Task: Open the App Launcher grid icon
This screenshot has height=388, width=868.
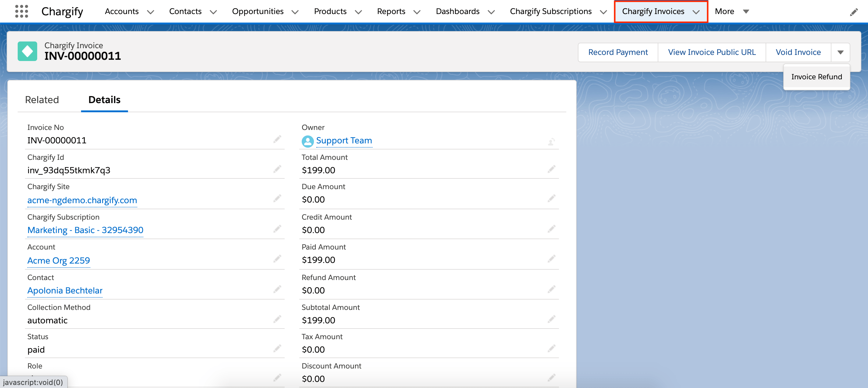Action: pos(21,11)
